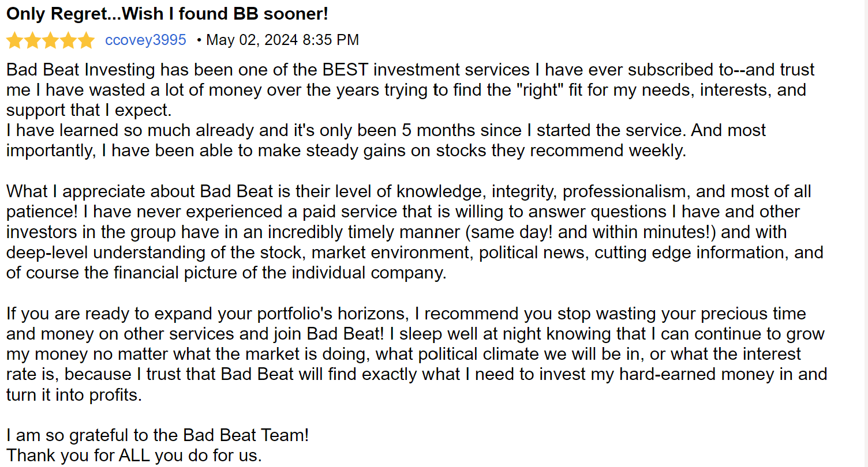Open reviewer ccovey3995's profile link
The width and height of the screenshot is (868, 467).
[x=145, y=40]
